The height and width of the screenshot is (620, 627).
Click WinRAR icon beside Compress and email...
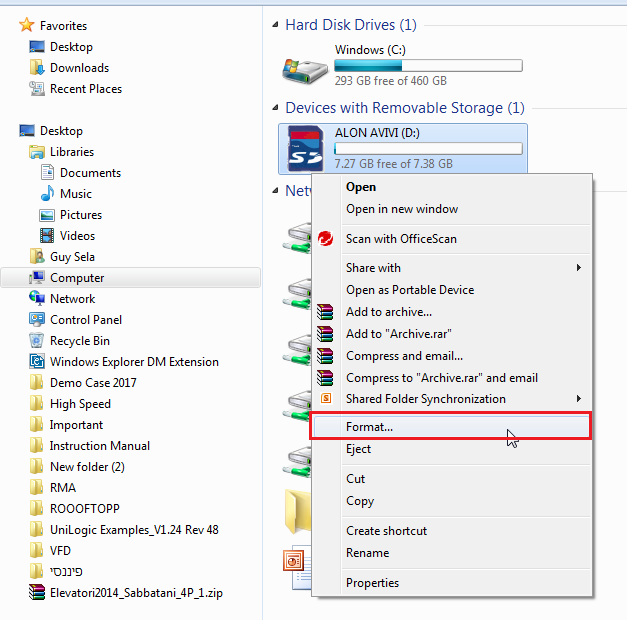tap(325, 356)
